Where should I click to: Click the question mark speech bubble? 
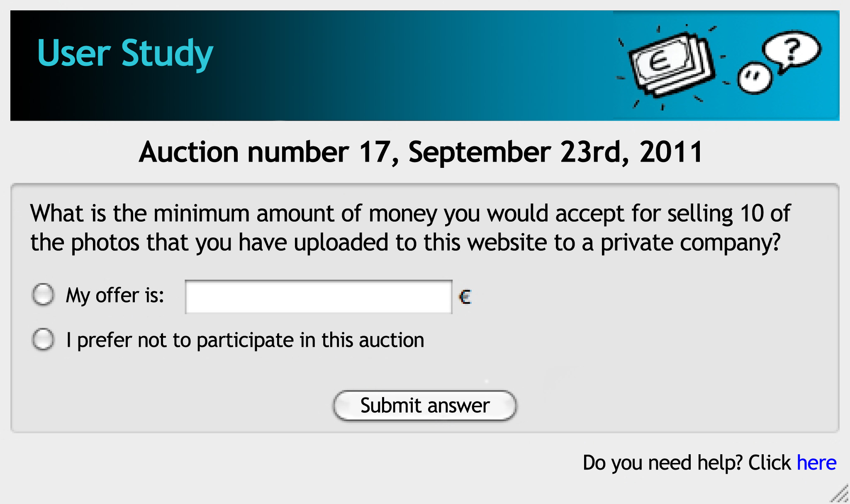(792, 50)
